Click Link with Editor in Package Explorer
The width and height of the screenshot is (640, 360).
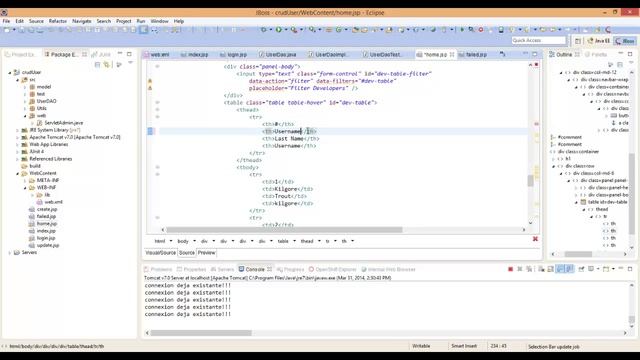pos(107,64)
